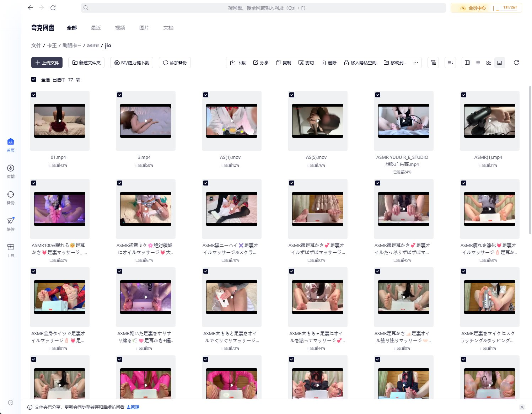Open the file filter dropdown
The image size is (532, 414).
433,63
